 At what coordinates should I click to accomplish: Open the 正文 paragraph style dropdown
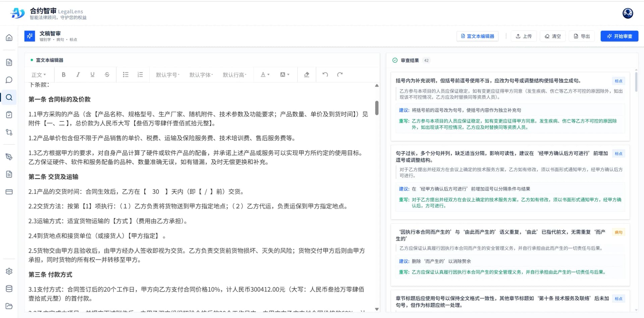[x=39, y=75]
